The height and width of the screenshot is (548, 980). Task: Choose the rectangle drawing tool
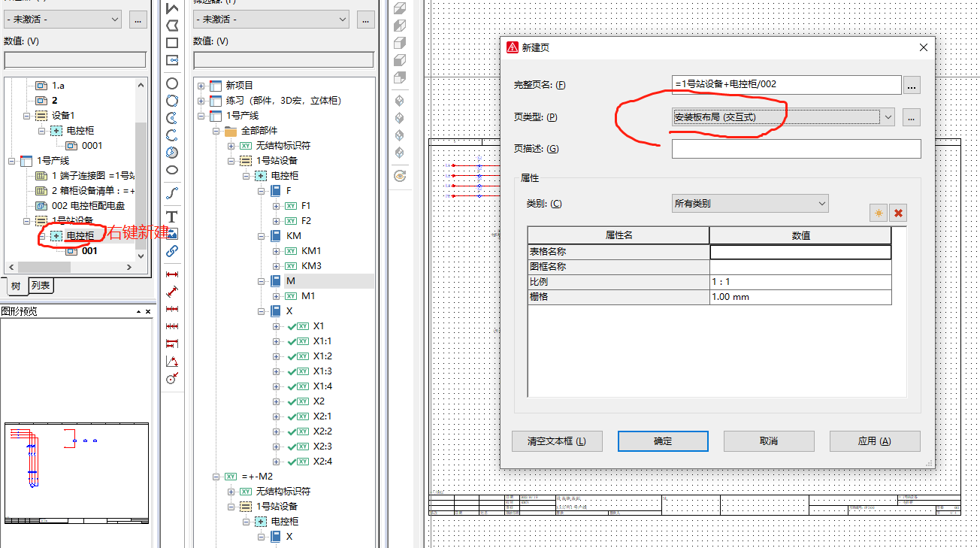(x=172, y=43)
